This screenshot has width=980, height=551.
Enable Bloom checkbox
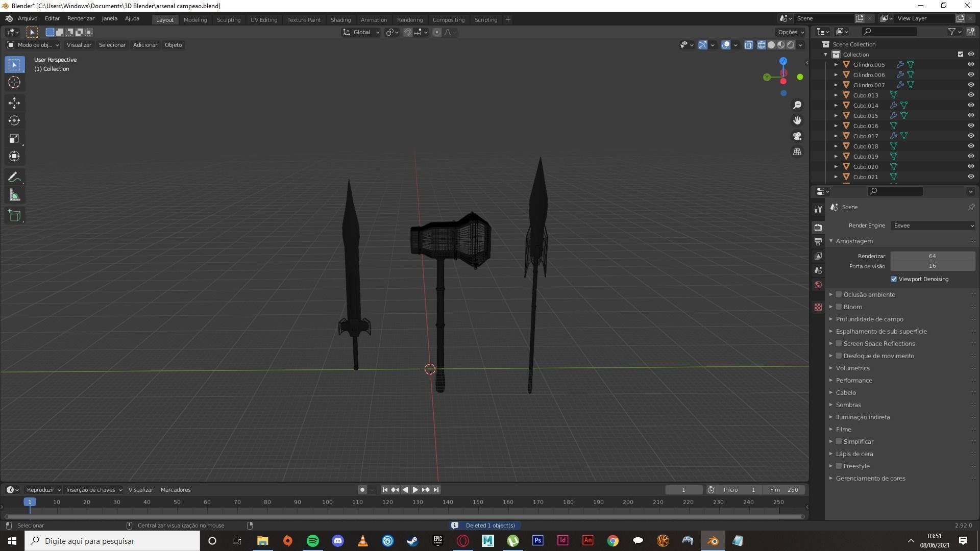(839, 307)
